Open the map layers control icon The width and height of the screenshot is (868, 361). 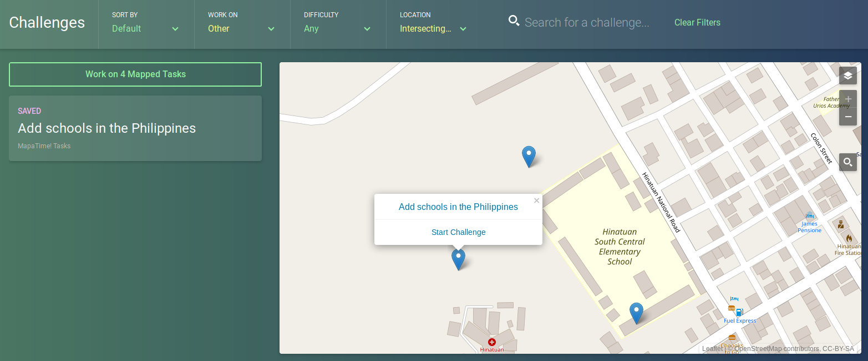(x=847, y=76)
